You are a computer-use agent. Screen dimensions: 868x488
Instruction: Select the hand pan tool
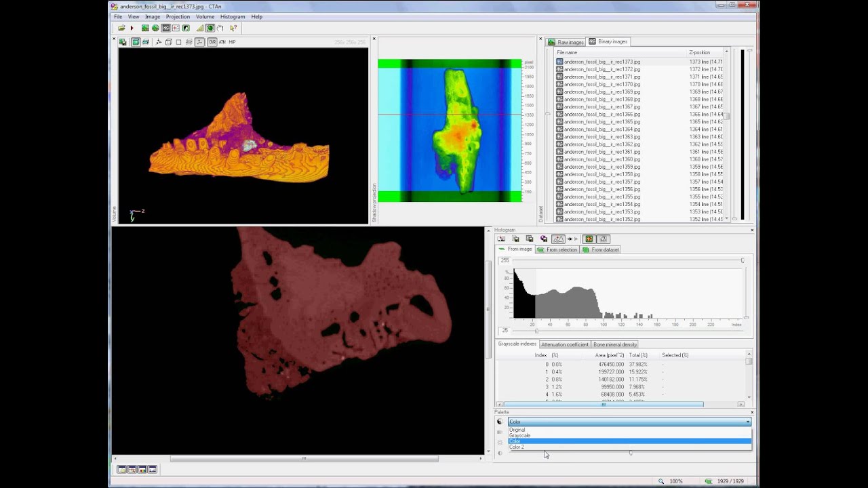pyautogui.click(x=220, y=28)
